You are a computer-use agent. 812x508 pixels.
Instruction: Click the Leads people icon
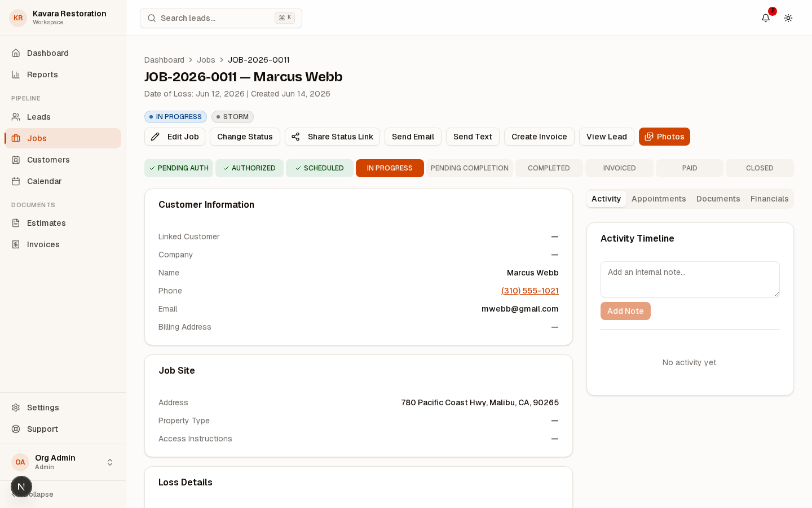[16, 117]
